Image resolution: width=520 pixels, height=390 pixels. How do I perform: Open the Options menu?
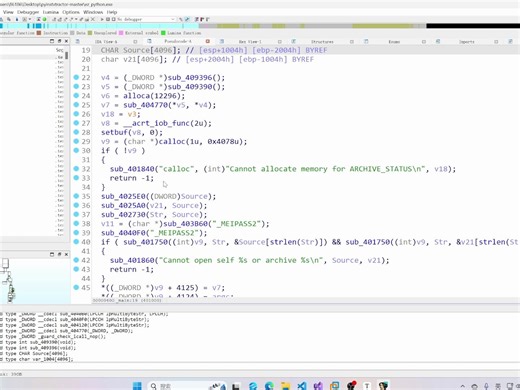coord(71,12)
